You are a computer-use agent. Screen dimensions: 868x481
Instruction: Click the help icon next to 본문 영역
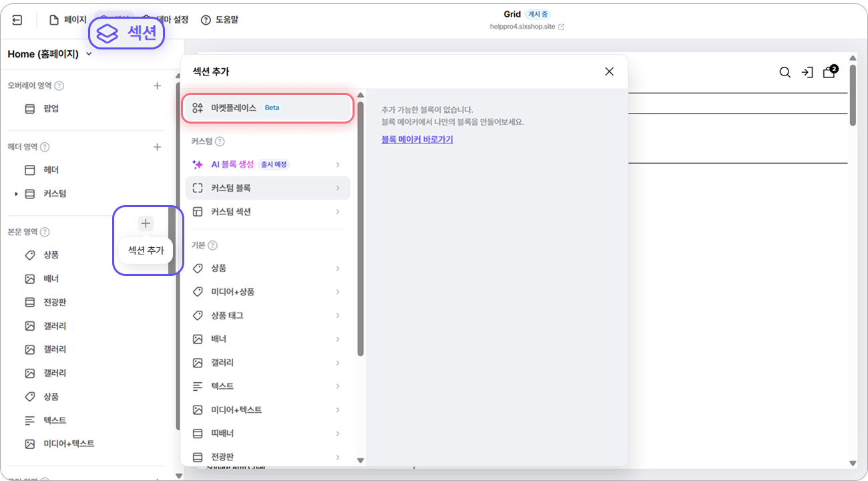45,232
